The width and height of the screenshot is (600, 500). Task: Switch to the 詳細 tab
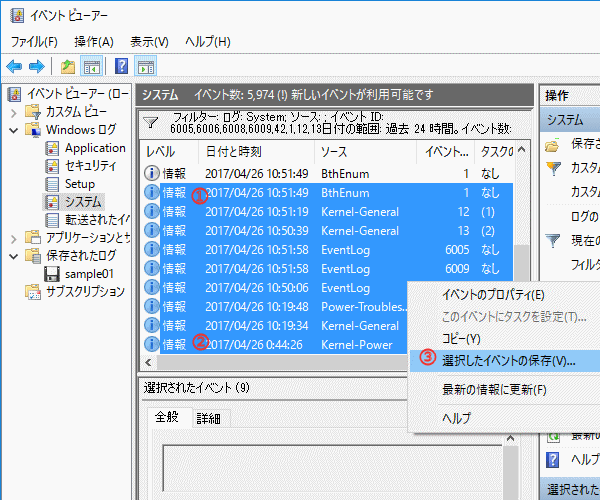208,418
